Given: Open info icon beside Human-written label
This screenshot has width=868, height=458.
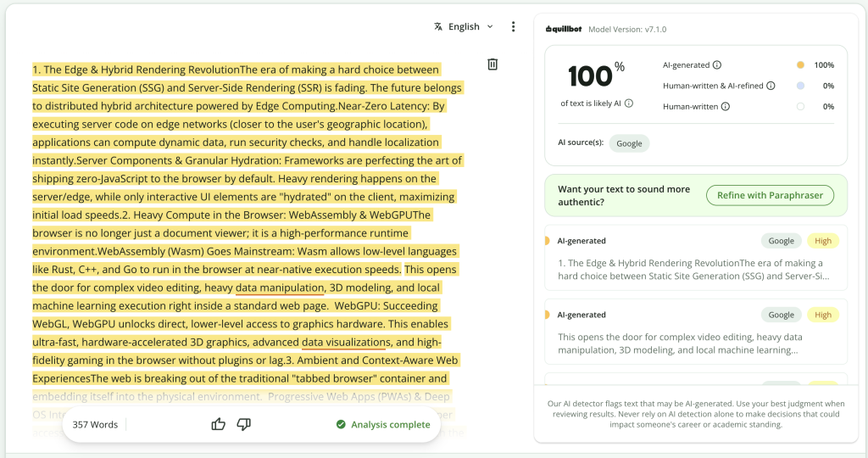Looking at the screenshot, I should (x=726, y=106).
